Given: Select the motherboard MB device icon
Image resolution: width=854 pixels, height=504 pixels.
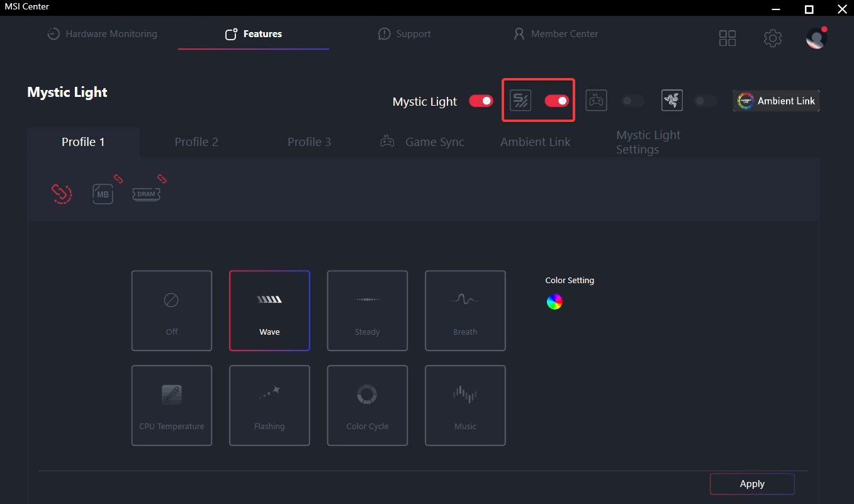Looking at the screenshot, I should [x=103, y=194].
